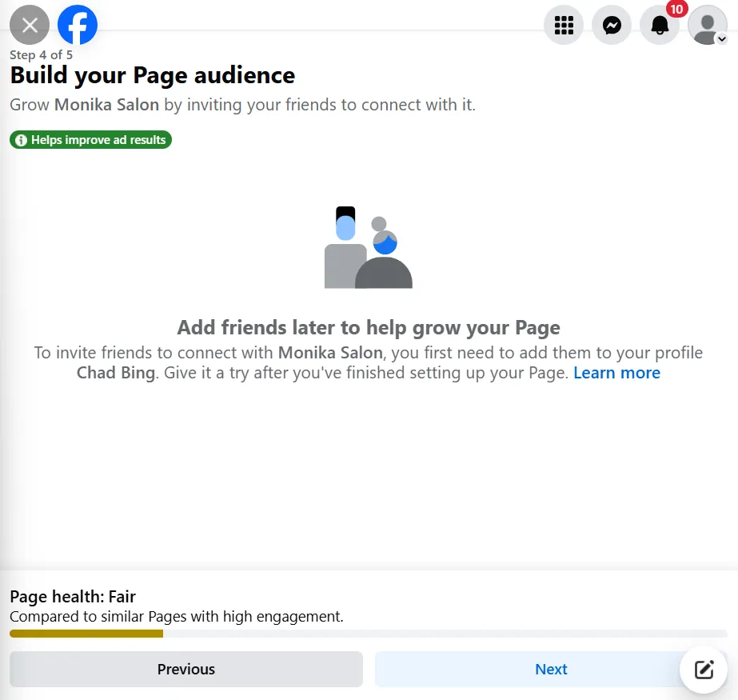Open Messenger from the top bar
The image size is (738, 700).
612,25
